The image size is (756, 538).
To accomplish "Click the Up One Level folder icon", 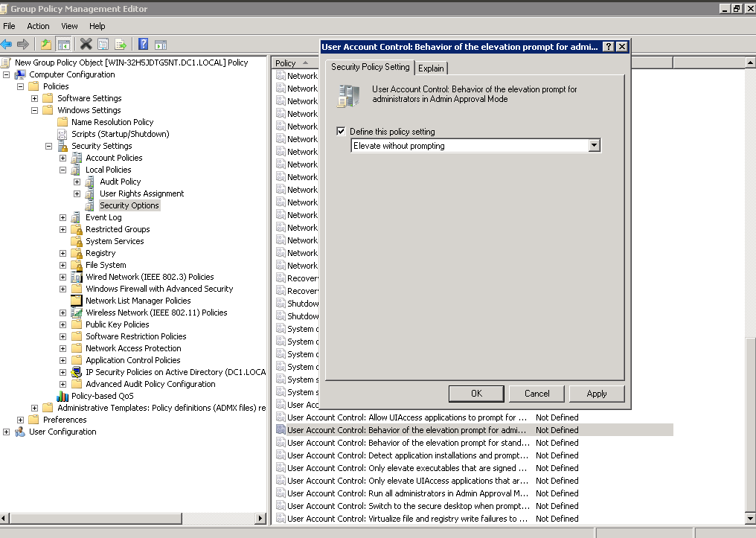I will pos(46,44).
